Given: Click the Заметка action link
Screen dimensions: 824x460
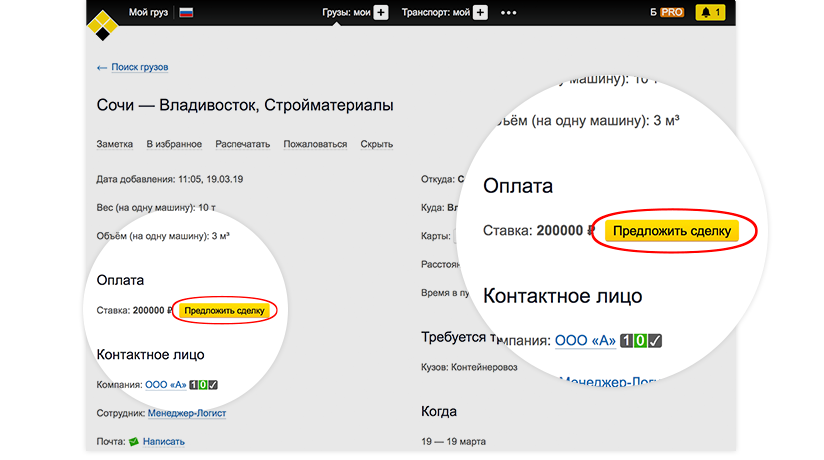Looking at the screenshot, I should pos(114,144).
